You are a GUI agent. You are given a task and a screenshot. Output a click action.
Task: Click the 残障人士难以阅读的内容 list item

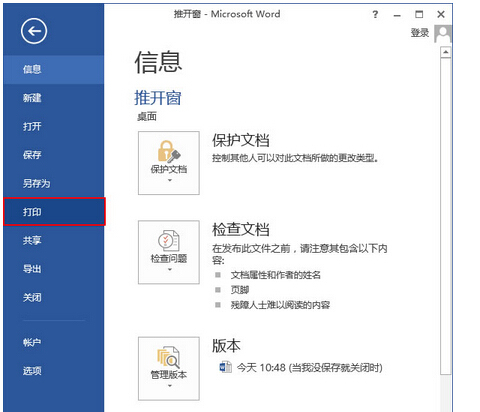click(280, 305)
